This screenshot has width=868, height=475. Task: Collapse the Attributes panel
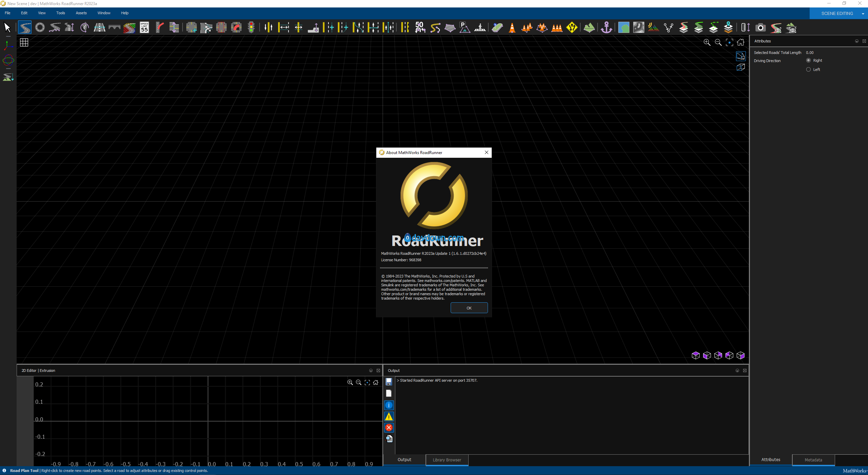857,41
